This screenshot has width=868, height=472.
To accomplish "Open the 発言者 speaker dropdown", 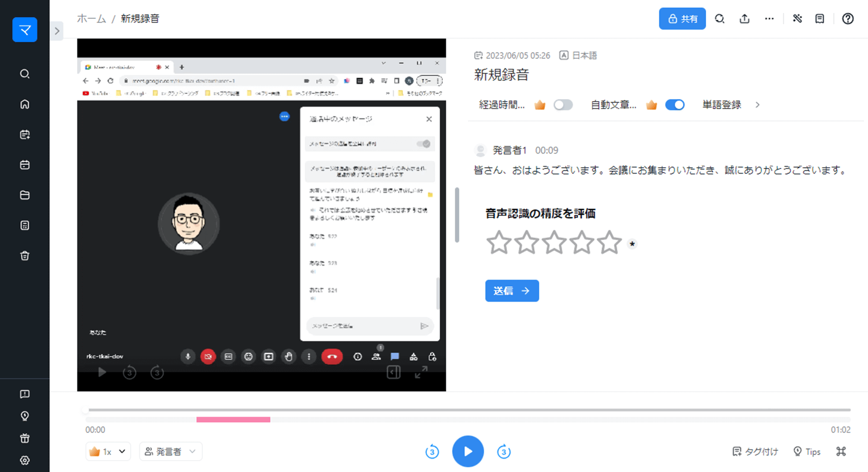I will (171, 451).
